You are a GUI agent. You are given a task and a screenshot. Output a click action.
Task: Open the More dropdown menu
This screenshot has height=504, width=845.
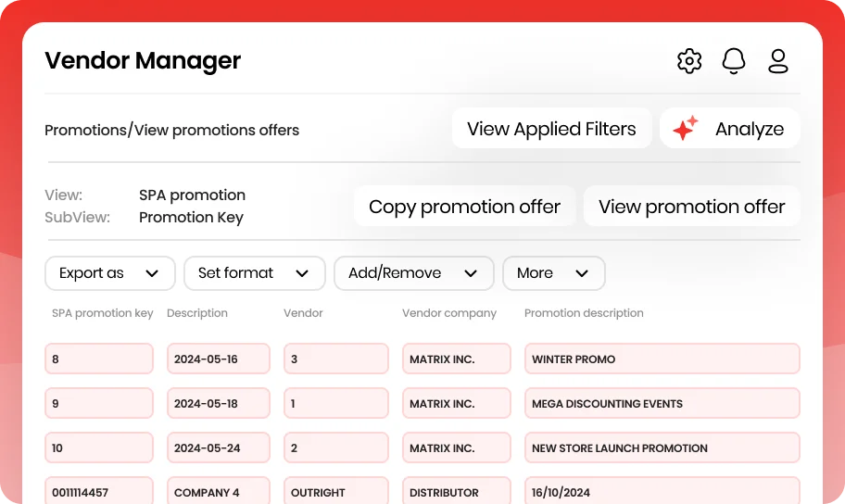[553, 273]
